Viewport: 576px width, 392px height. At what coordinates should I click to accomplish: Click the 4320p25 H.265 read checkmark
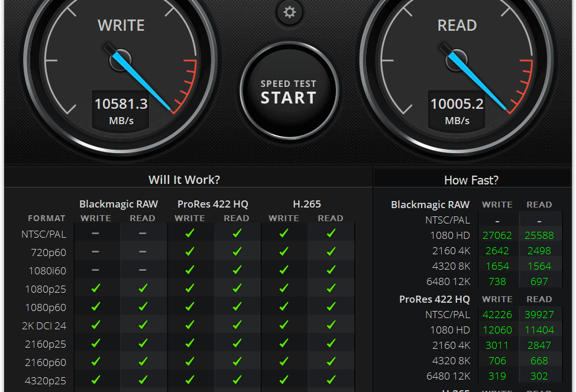pos(331,380)
